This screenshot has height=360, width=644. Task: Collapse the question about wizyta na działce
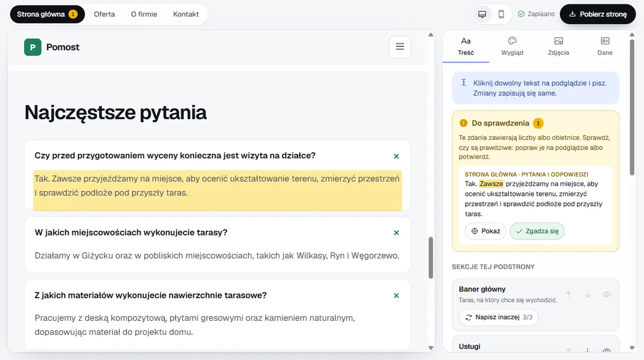point(396,156)
